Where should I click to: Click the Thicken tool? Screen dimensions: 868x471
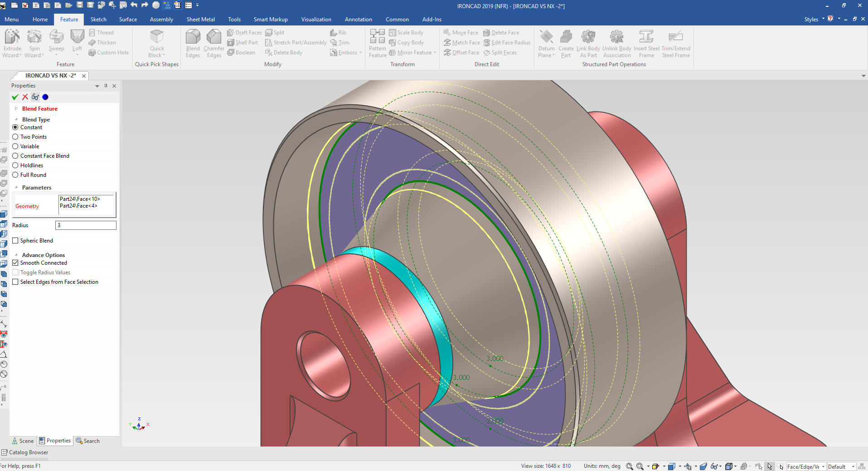point(102,43)
